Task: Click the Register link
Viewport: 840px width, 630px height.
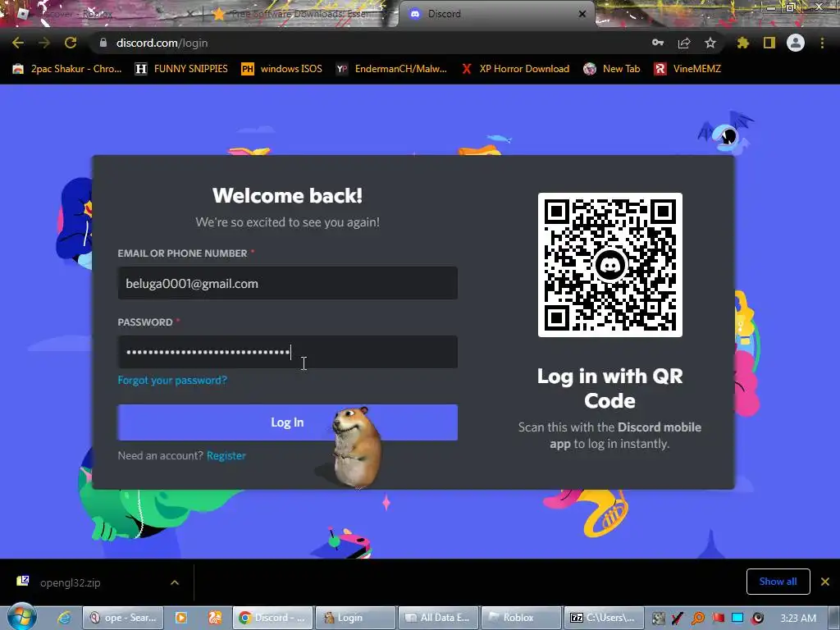Action: (x=226, y=456)
